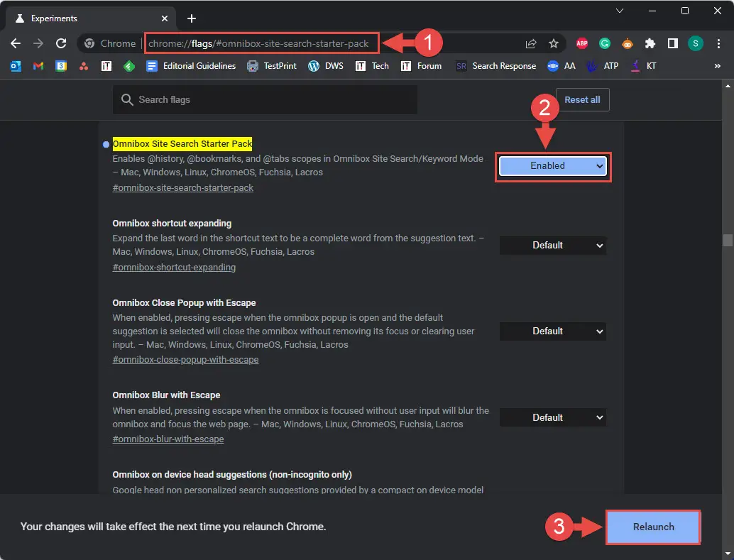
Task: Click the scrollbar down arrow
Action: 728,554
